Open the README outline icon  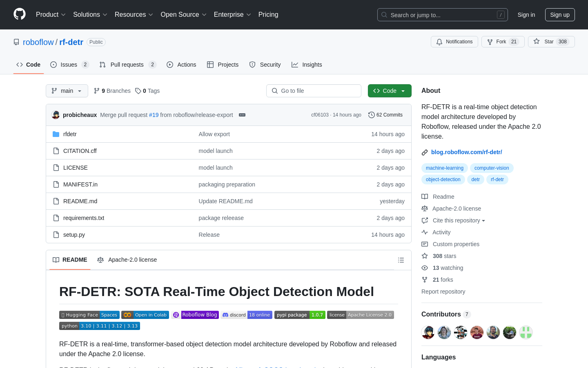point(401,260)
